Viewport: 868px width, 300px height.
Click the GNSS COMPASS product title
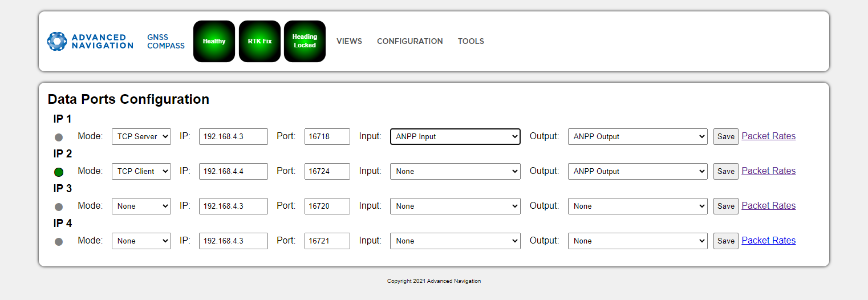(x=166, y=41)
